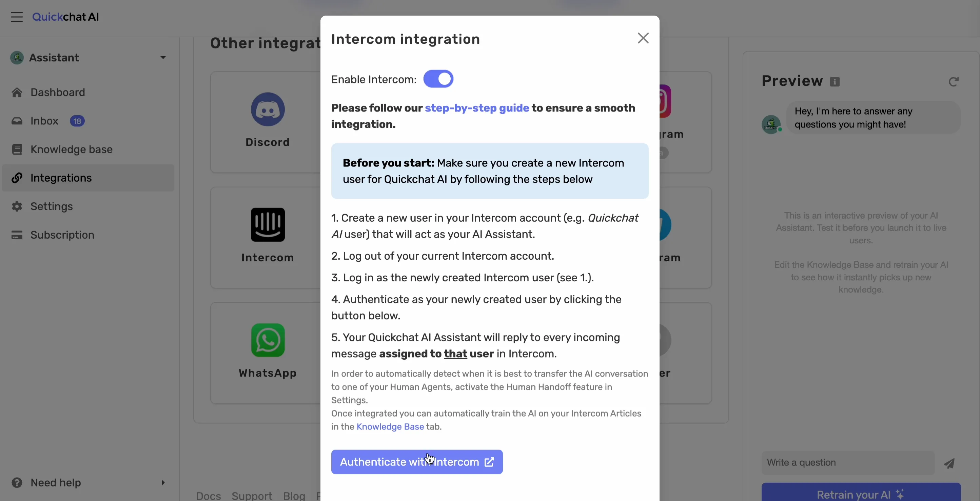Go to Dashboard in sidebar

coord(57,93)
